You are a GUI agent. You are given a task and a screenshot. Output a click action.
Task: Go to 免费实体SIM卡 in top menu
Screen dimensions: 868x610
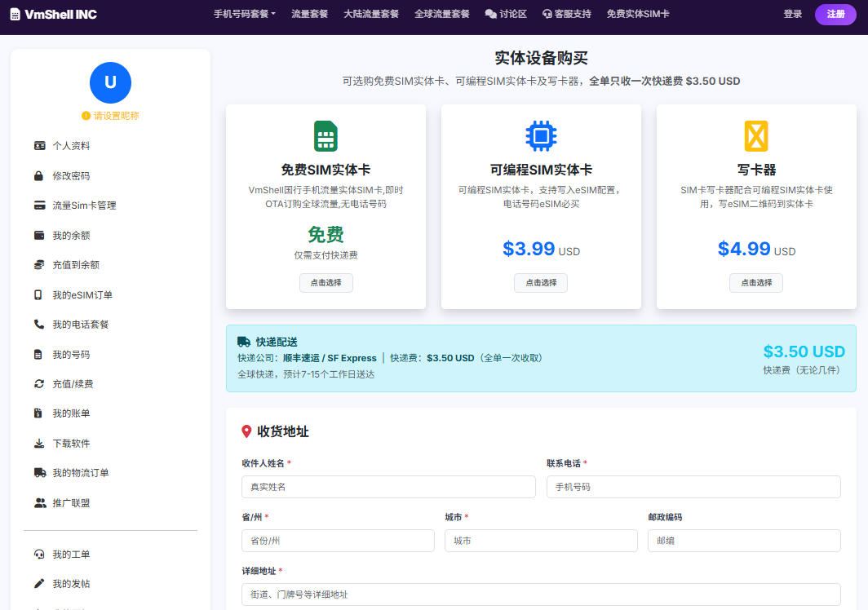tap(638, 14)
